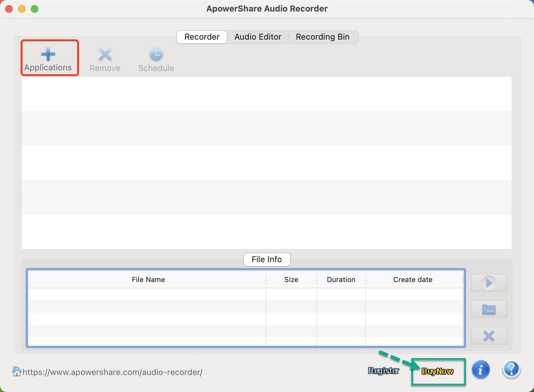Click the BuyNow button
This screenshot has height=392, width=534.
[437, 372]
